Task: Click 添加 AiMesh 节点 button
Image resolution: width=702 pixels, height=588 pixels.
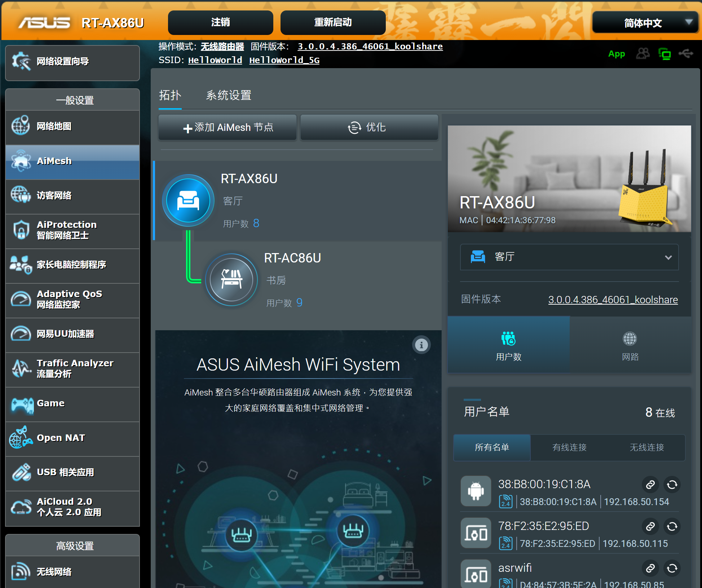Action: point(228,127)
